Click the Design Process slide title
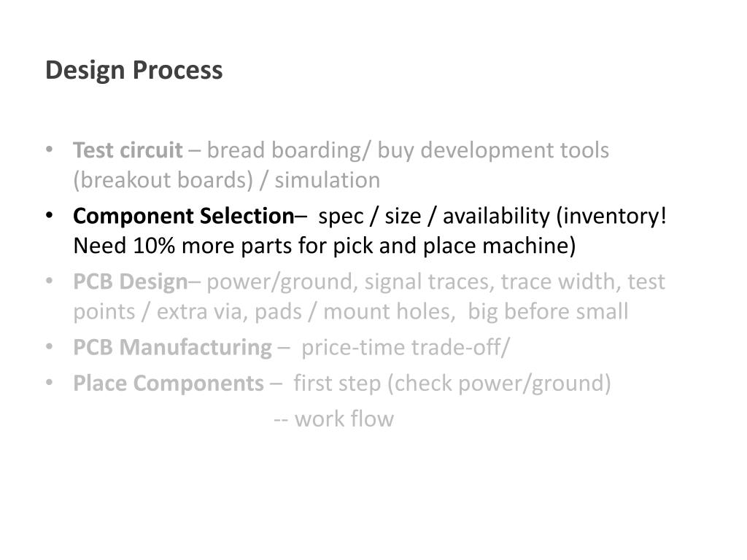Viewport: 747px width, 560px height. (134, 71)
